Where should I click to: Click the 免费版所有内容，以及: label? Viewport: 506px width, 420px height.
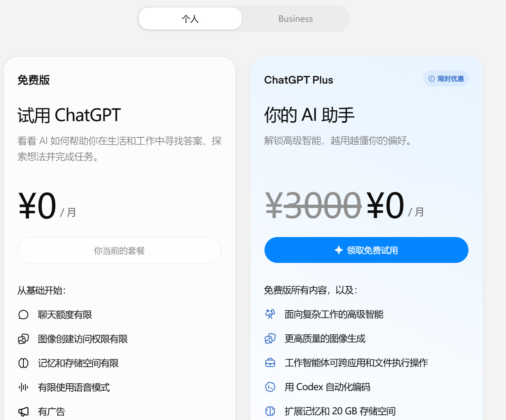(x=311, y=290)
